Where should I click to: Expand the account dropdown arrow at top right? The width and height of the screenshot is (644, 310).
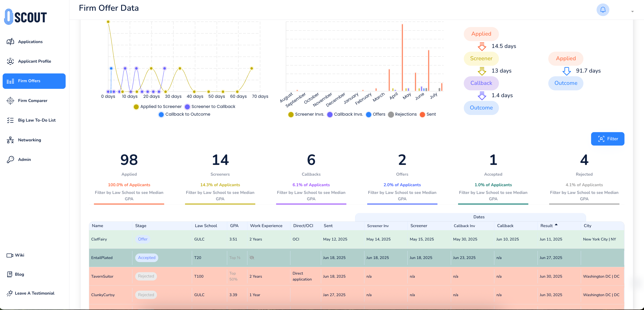click(632, 11)
